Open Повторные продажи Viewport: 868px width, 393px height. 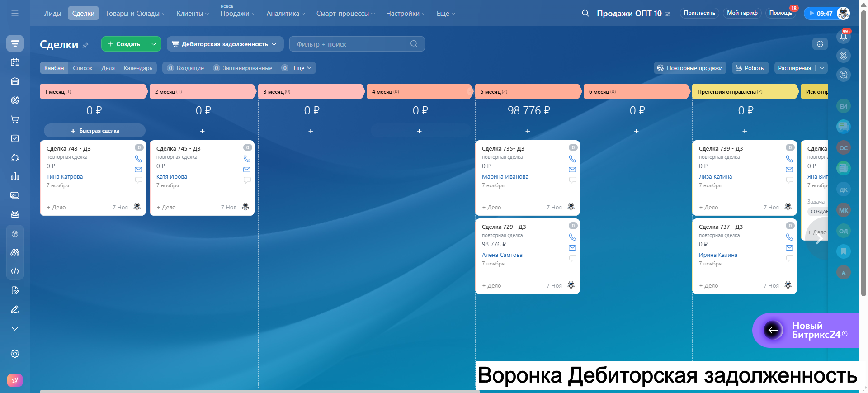[690, 68]
